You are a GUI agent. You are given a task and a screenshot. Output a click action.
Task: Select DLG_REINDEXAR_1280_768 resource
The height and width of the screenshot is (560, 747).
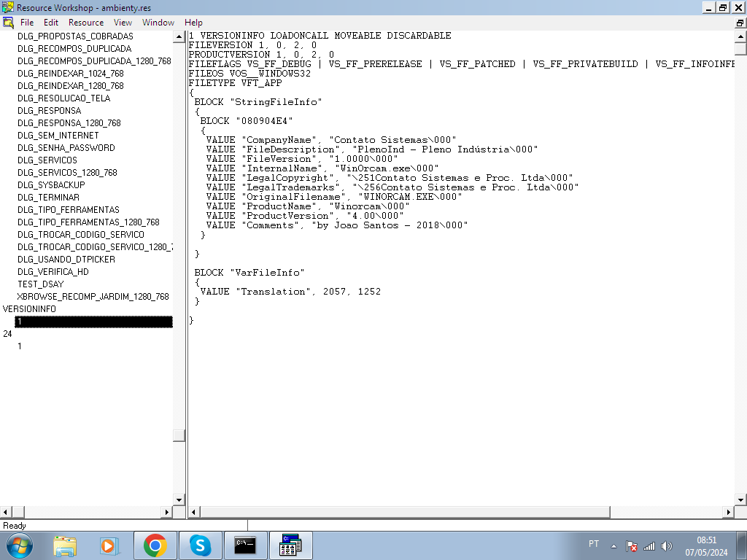click(x=71, y=86)
